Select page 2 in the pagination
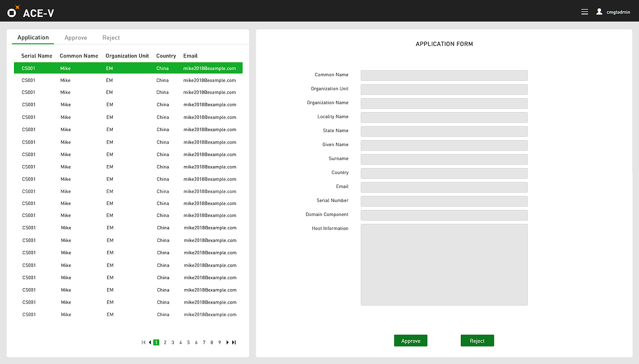 [x=165, y=342]
